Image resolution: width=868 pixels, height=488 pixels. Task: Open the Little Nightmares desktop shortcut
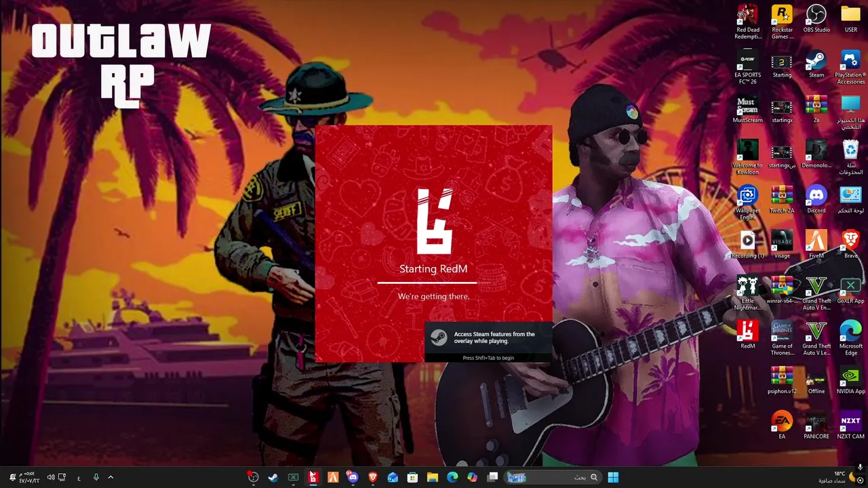click(748, 293)
